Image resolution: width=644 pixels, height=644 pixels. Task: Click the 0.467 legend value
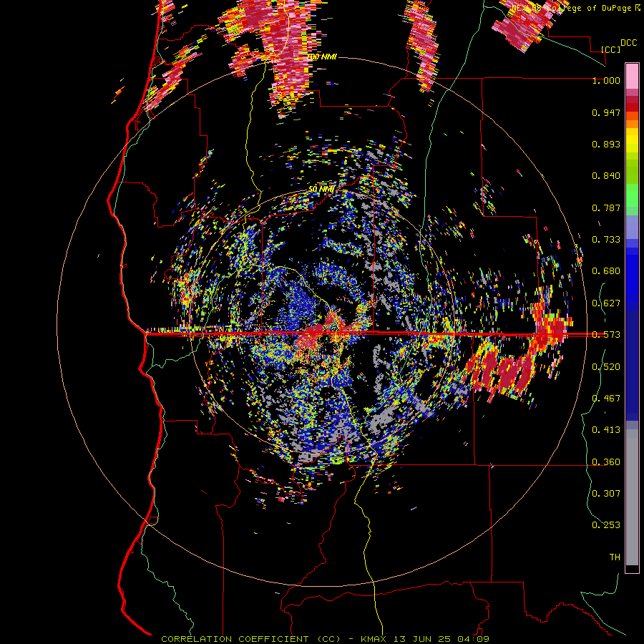click(x=606, y=399)
